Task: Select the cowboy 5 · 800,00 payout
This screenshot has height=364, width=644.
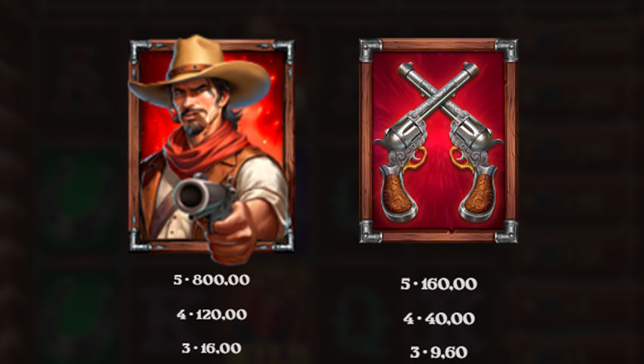Action: point(211,280)
